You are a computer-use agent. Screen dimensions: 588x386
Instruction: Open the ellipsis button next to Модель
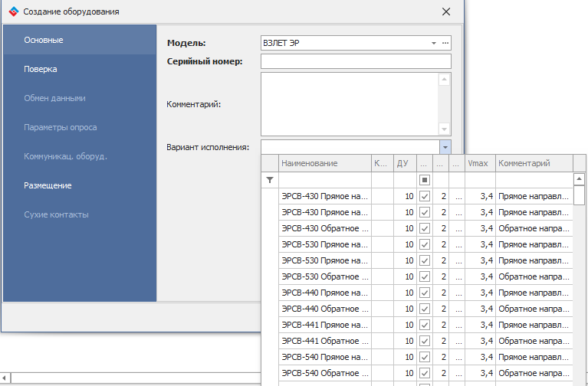(445, 43)
